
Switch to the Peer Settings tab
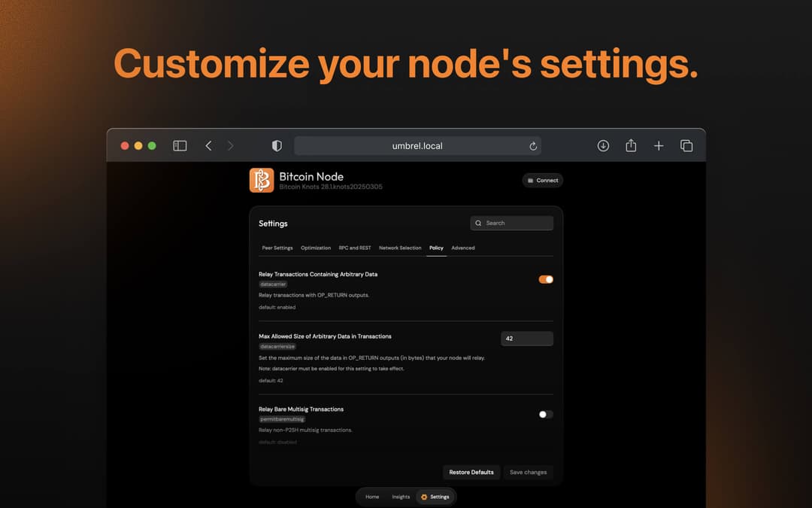pos(277,248)
